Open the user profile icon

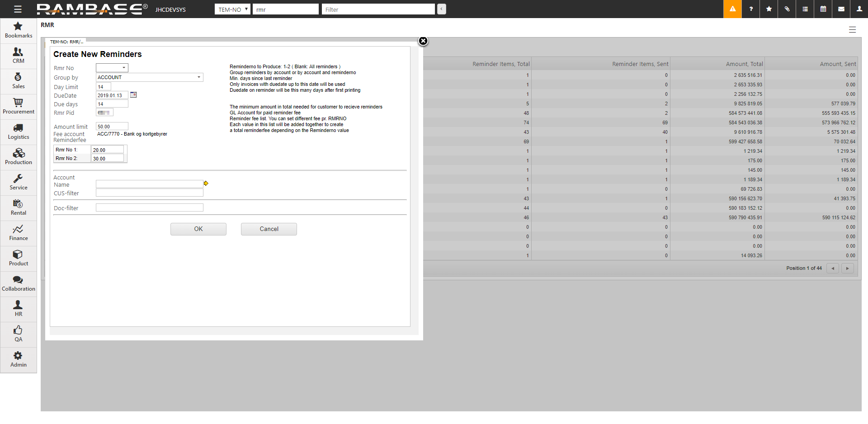(x=859, y=9)
